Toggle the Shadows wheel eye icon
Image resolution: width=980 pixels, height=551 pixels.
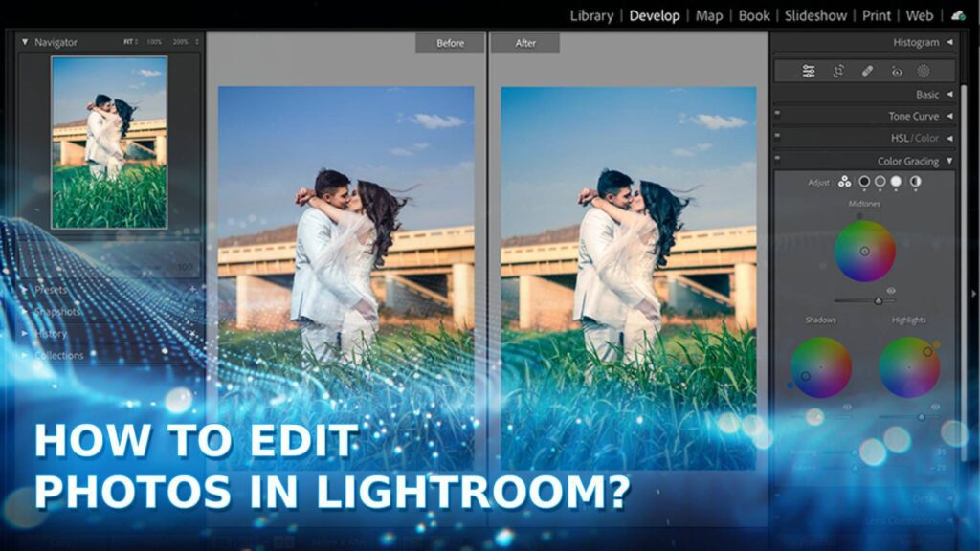(847, 407)
